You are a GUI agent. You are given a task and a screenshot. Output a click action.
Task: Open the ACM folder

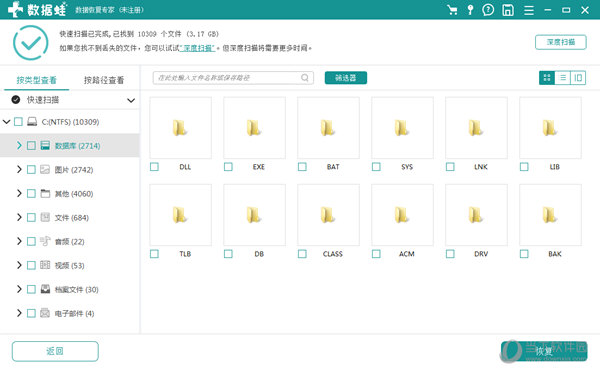[402, 215]
